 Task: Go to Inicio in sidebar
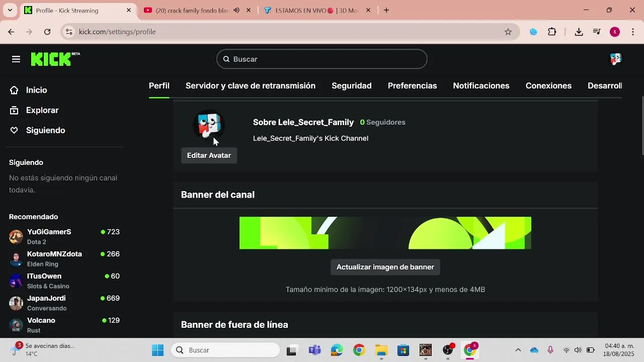tap(36, 90)
